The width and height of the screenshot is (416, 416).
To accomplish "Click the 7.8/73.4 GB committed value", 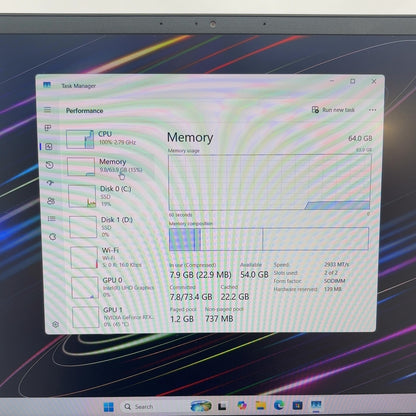I will 191,297.
